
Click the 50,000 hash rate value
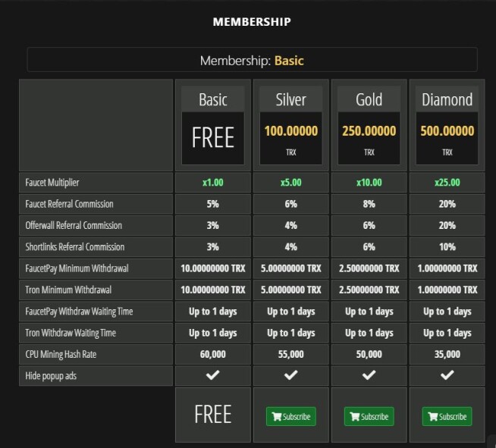pyautogui.click(x=369, y=354)
